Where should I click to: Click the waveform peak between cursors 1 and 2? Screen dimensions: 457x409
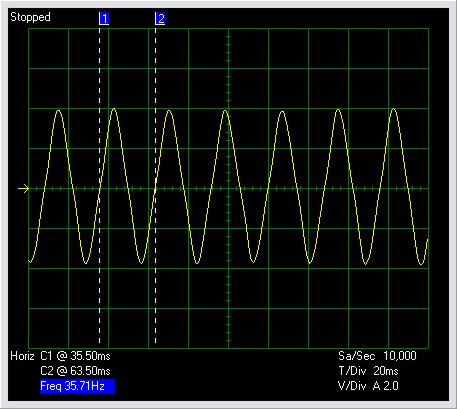[114, 109]
